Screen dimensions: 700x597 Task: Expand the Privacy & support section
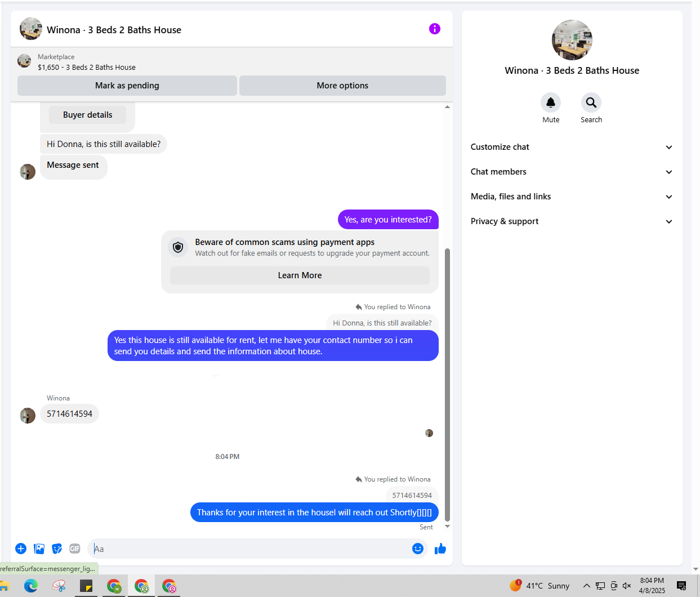572,221
